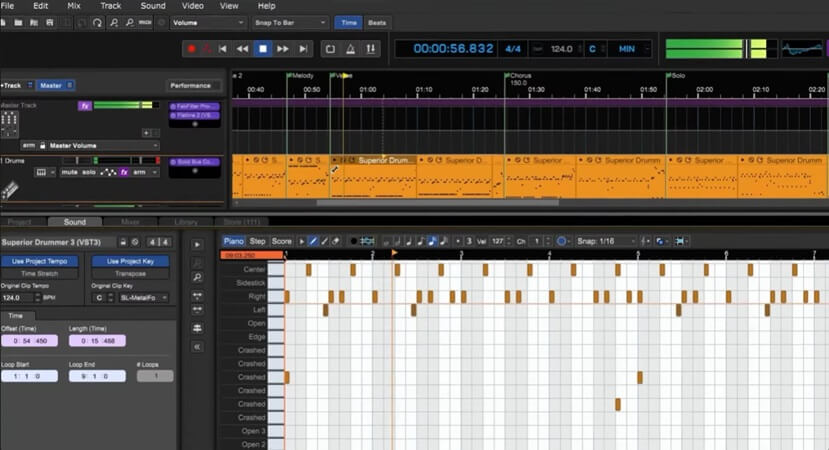Click the zoom out magnifier icon

130,23
